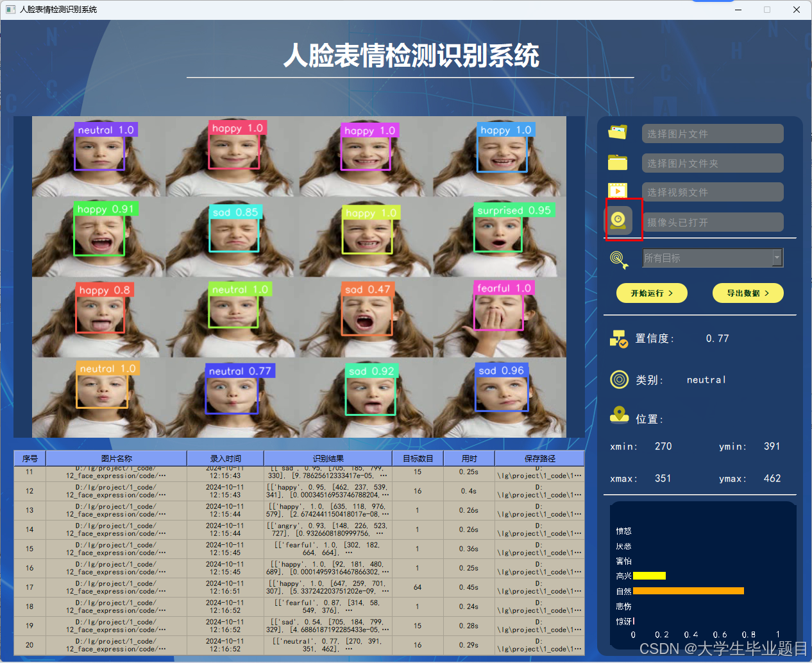Click the 愤怒 chart label
812x663 pixels.
[x=623, y=531]
